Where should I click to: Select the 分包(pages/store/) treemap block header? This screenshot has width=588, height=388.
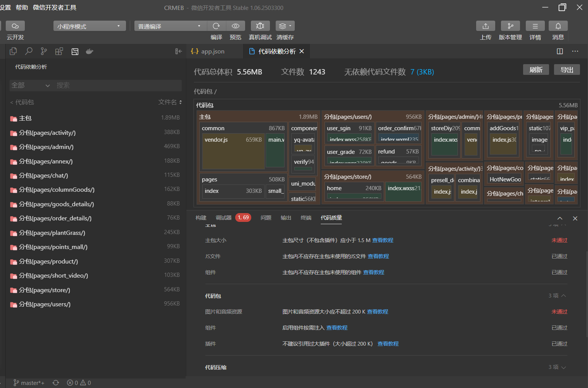(x=373, y=176)
